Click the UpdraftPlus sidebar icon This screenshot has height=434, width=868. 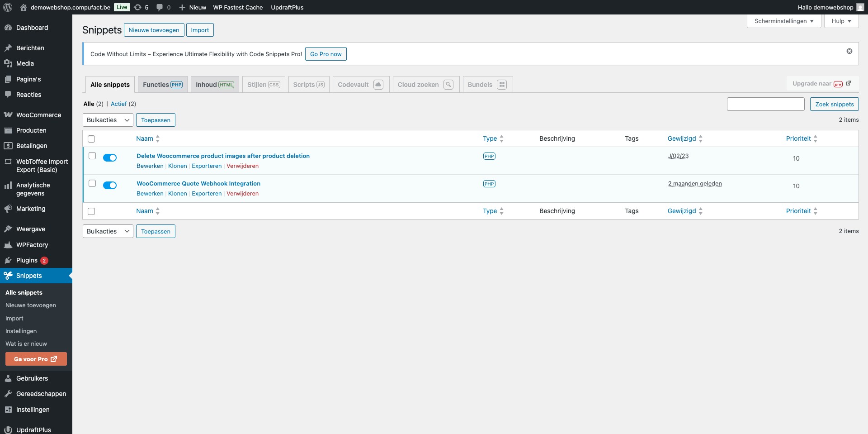tap(8, 430)
